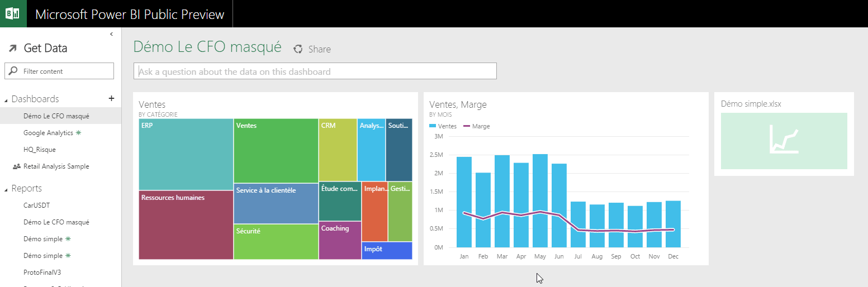Click the Ventes legend color swatch
The width and height of the screenshot is (868, 287).
click(x=433, y=126)
